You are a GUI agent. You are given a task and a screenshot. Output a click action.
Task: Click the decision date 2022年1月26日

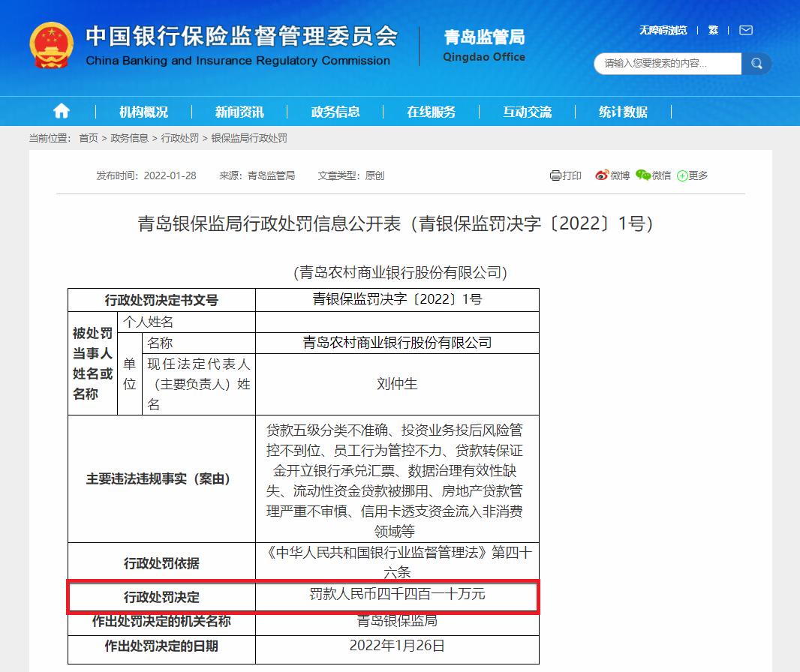[x=397, y=646]
